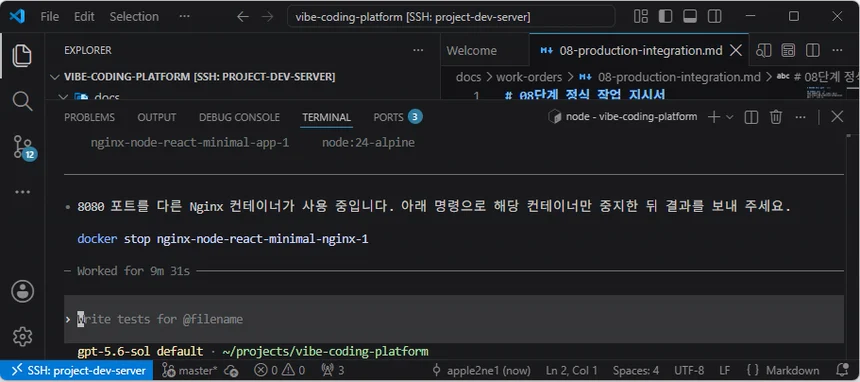Image resolution: width=860 pixels, height=382 pixels.
Task: Open errors and warnings count in status bar
Action: (x=279, y=370)
